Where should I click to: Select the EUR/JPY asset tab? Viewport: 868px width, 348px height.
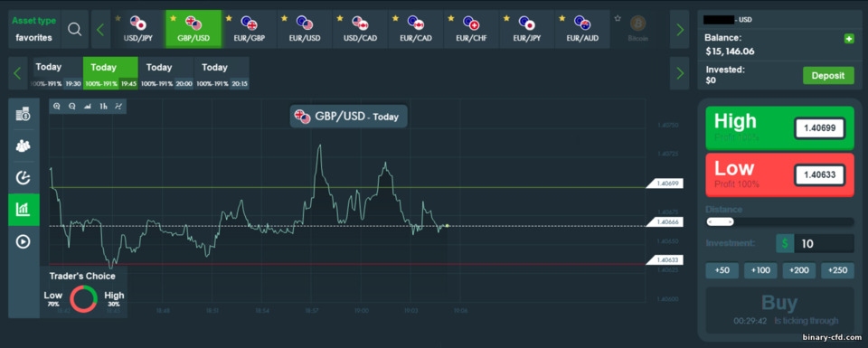tap(526, 29)
